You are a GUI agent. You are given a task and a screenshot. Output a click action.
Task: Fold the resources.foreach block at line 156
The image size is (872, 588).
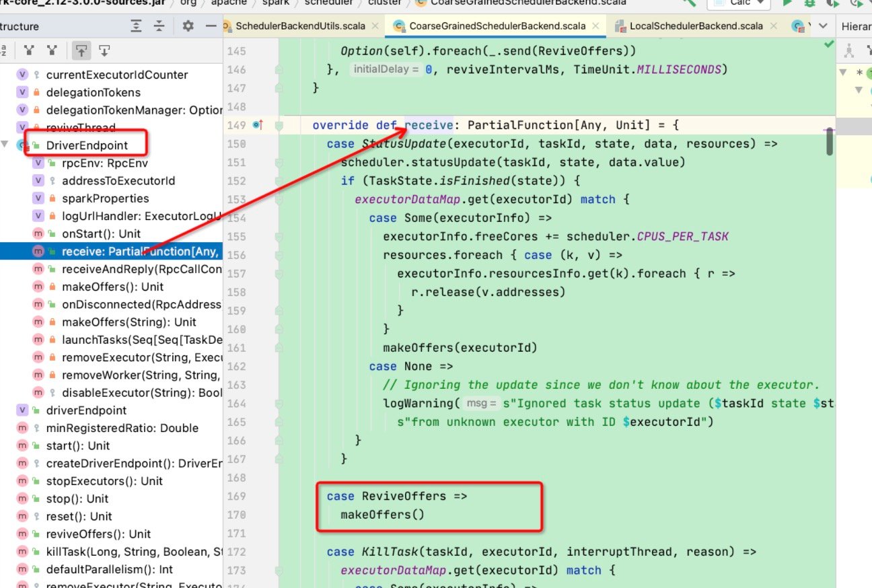tap(279, 256)
